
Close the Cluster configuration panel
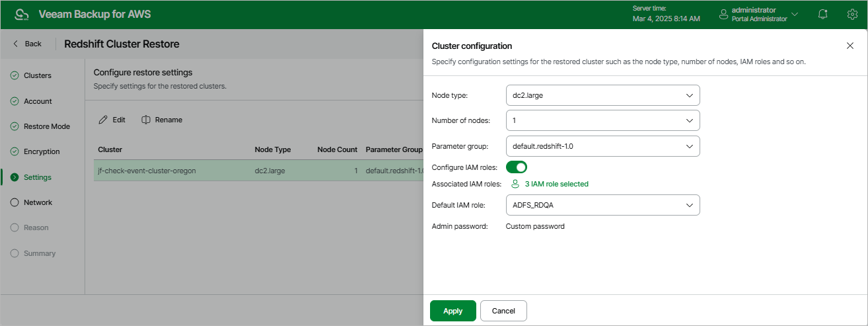coord(850,46)
